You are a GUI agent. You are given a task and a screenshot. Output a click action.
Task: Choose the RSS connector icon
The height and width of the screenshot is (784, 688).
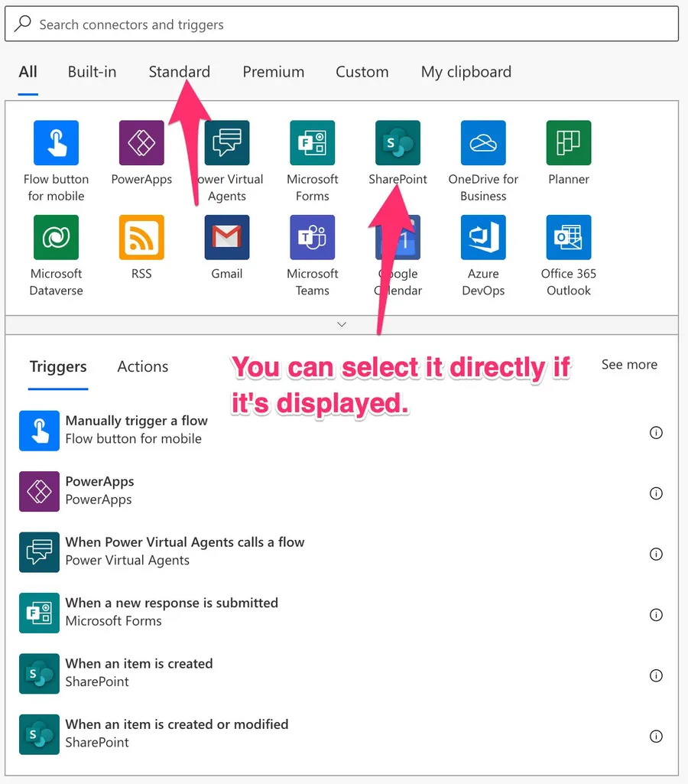[x=141, y=237]
